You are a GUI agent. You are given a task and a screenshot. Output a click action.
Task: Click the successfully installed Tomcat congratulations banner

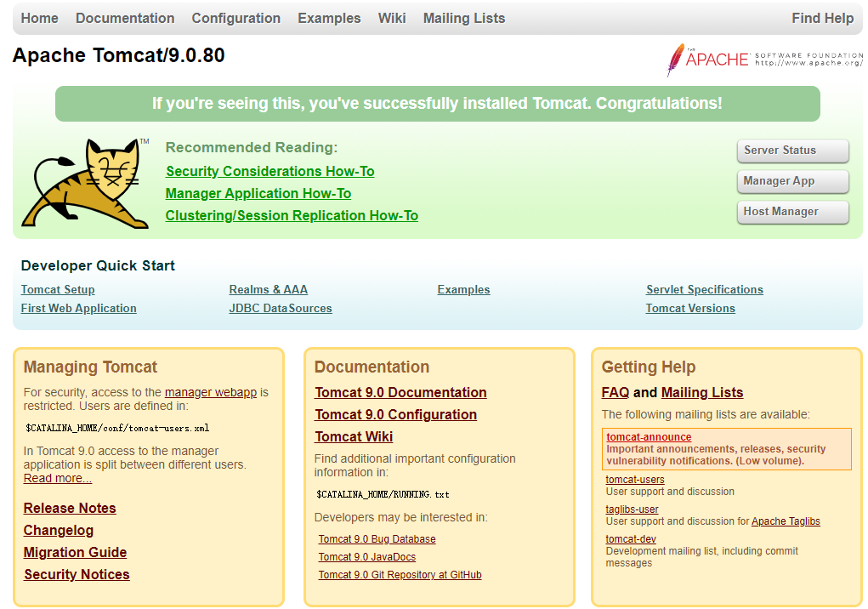tap(437, 104)
